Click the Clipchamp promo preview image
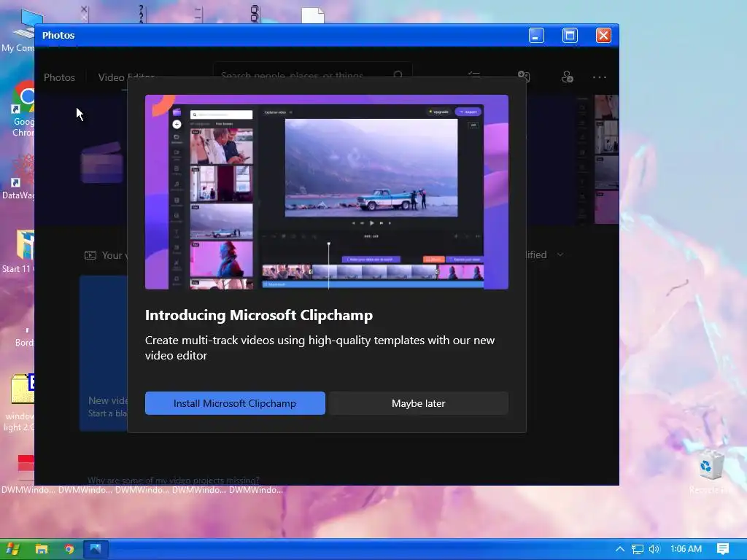The height and width of the screenshot is (560, 747). click(327, 192)
